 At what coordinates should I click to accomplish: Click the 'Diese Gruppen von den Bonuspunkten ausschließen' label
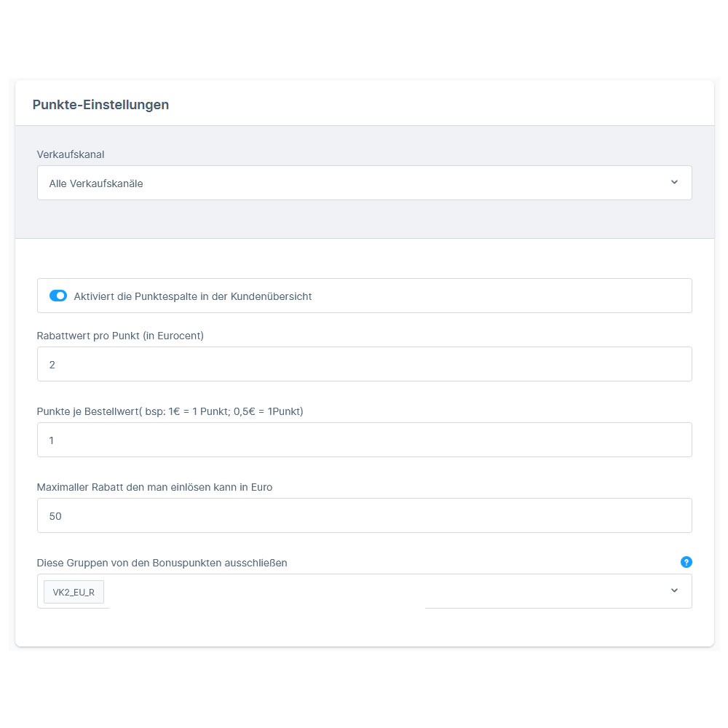click(x=162, y=563)
